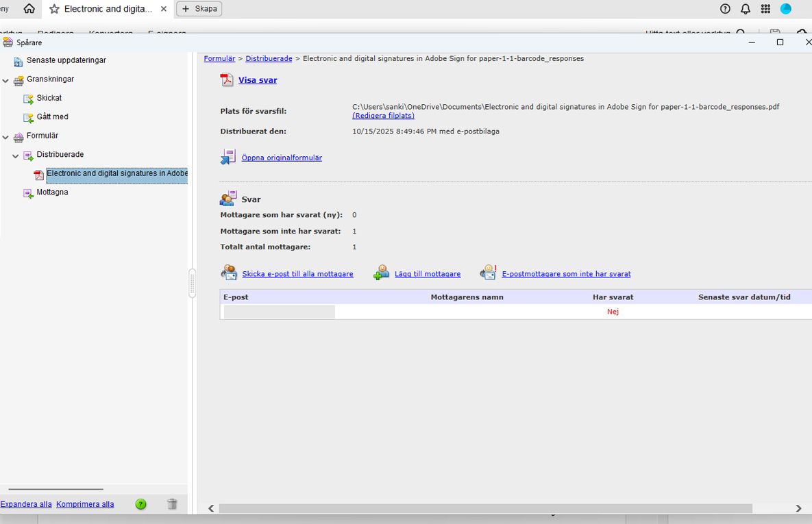Open the apps grid icon
The image size is (812, 524).
pyautogui.click(x=765, y=9)
